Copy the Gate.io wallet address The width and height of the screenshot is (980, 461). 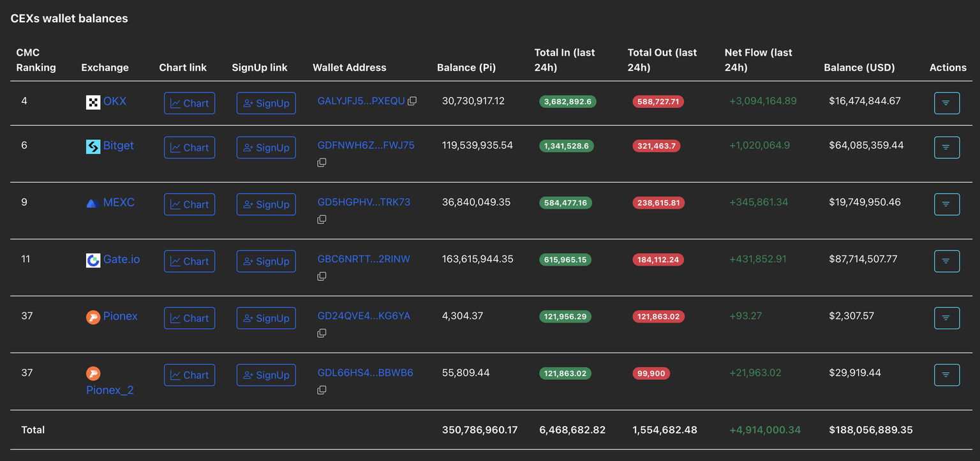322,276
